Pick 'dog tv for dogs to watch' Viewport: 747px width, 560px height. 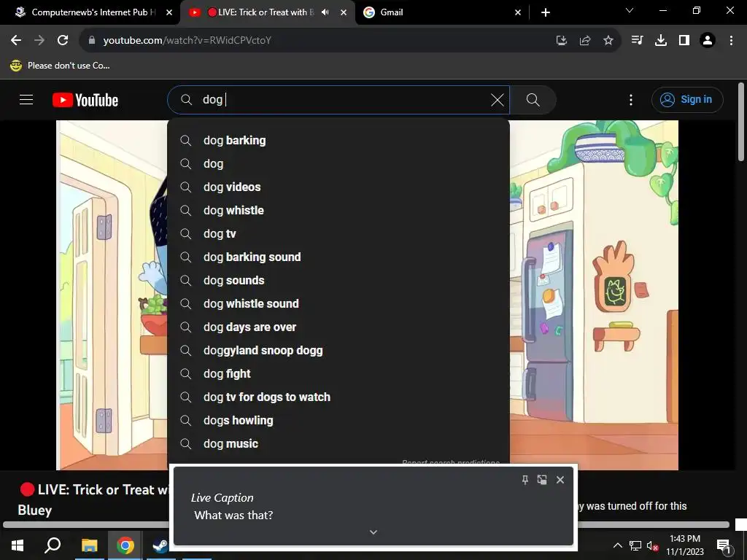point(338,397)
